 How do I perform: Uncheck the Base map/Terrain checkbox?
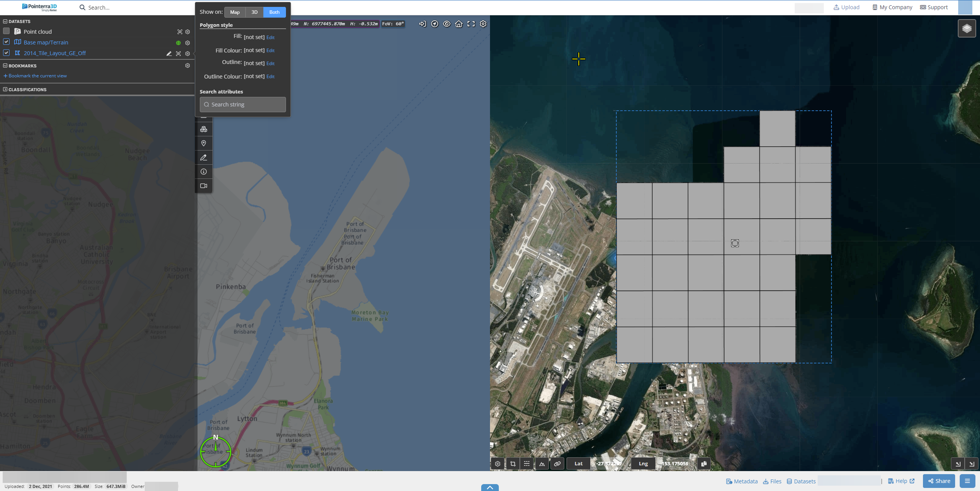point(6,42)
